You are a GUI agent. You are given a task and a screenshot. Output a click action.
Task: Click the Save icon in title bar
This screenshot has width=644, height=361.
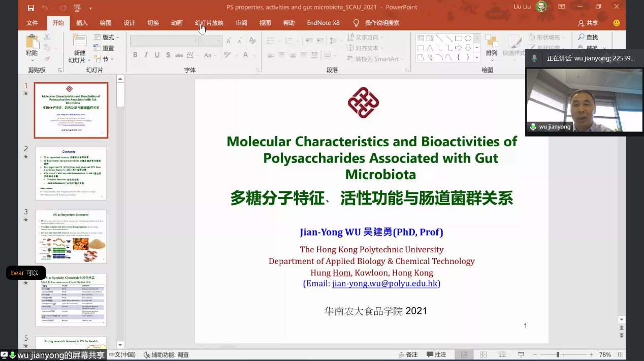(31, 8)
